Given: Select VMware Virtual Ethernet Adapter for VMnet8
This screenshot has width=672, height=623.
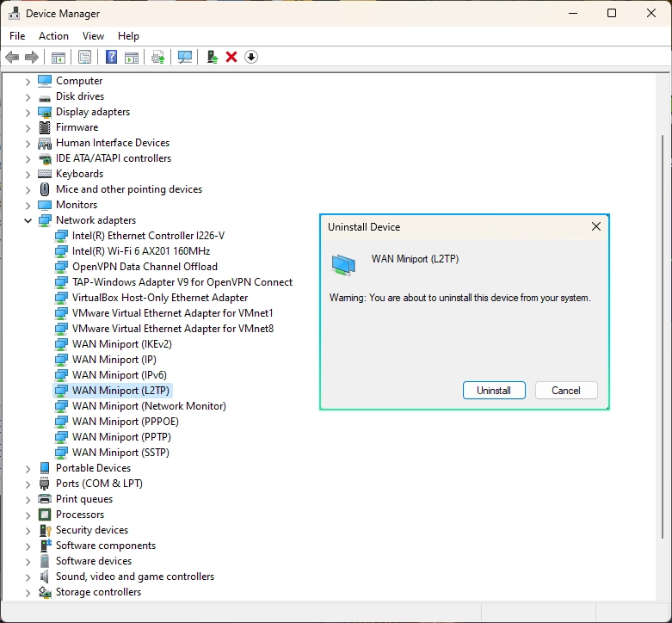Looking at the screenshot, I should [173, 329].
